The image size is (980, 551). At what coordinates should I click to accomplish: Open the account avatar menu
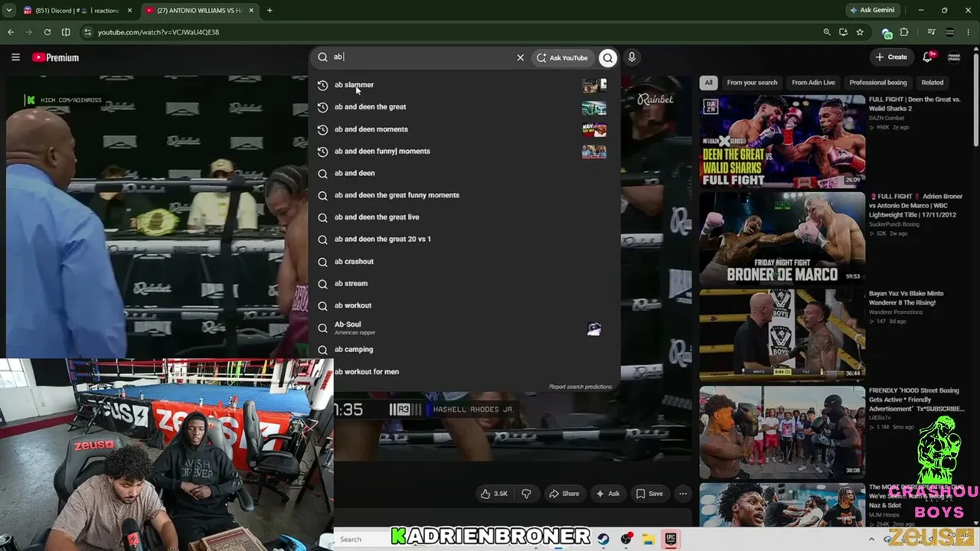coord(954,57)
